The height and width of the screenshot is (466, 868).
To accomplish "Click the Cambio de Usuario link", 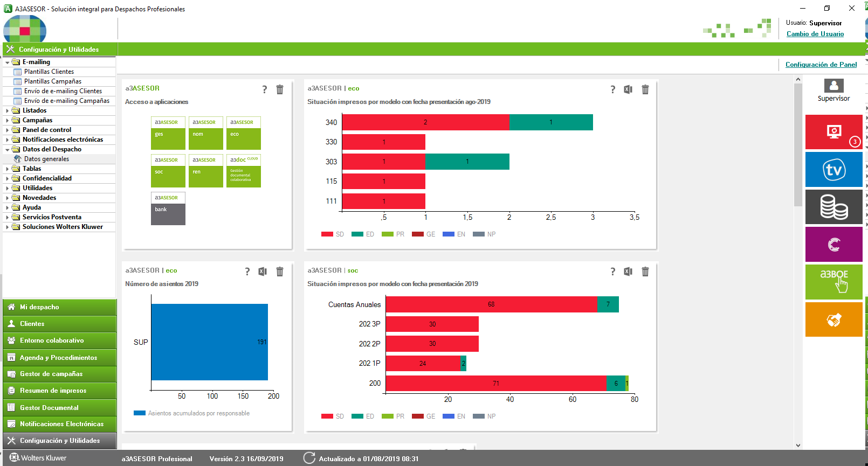I will pos(815,34).
